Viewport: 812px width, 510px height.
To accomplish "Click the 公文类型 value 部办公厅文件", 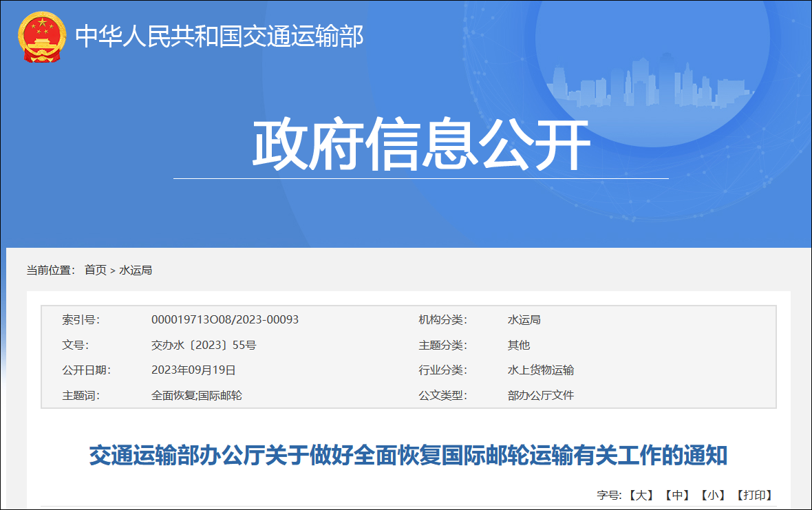I will [x=541, y=396].
